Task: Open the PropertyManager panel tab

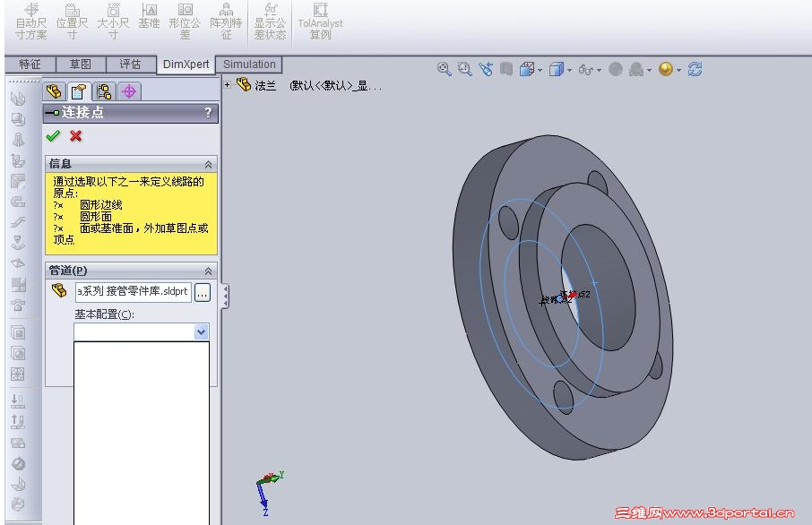Action: pyautogui.click(x=78, y=91)
